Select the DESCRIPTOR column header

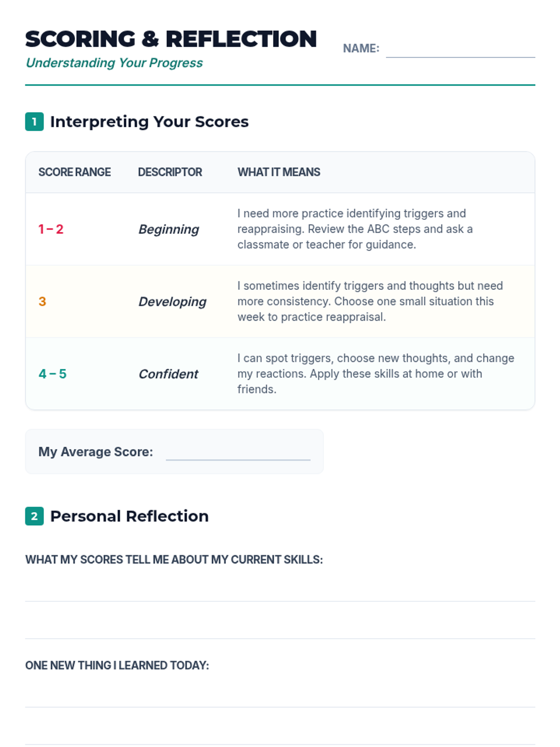(170, 172)
